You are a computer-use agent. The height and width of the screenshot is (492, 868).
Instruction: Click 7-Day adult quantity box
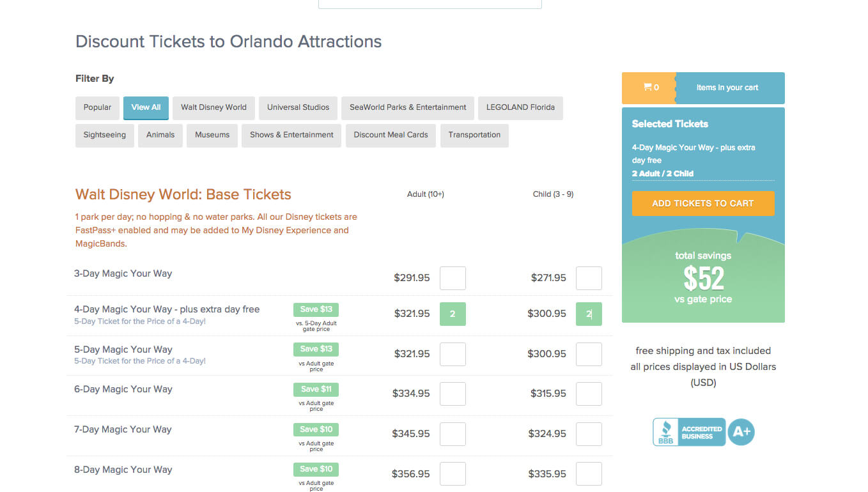pyautogui.click(x=453, y=434)
